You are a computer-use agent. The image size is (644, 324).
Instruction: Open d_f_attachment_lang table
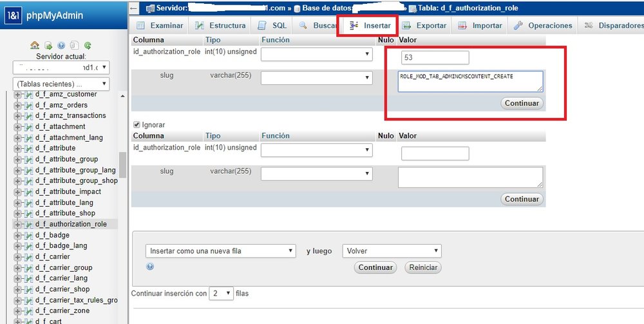coord(69,138)
